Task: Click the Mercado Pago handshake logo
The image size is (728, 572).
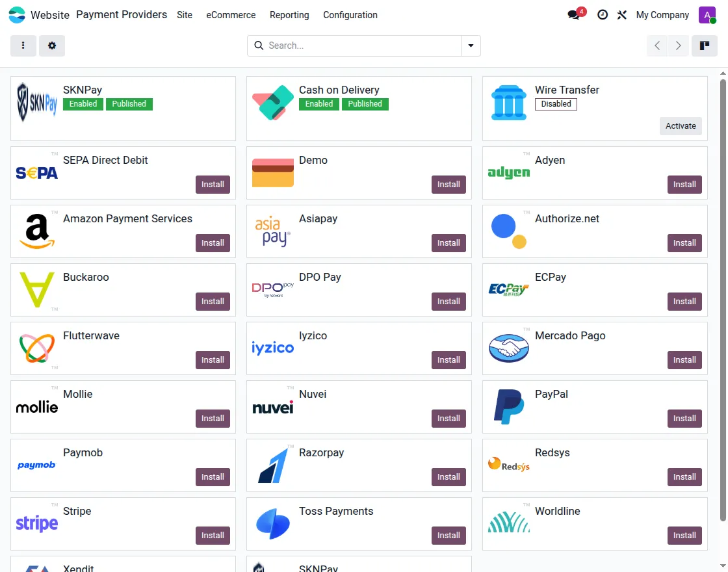Action: click(509, 348)
